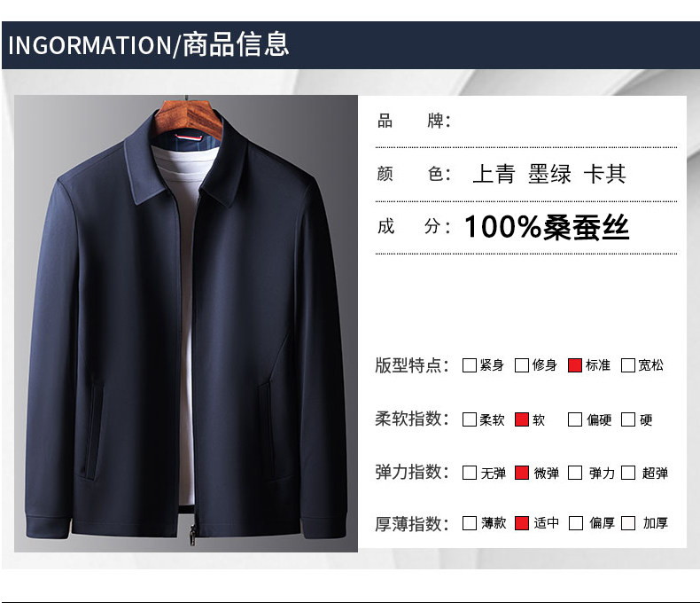
Task: Click the 100%桑蚕丝 material text
Action: click(x=547, y=227)
